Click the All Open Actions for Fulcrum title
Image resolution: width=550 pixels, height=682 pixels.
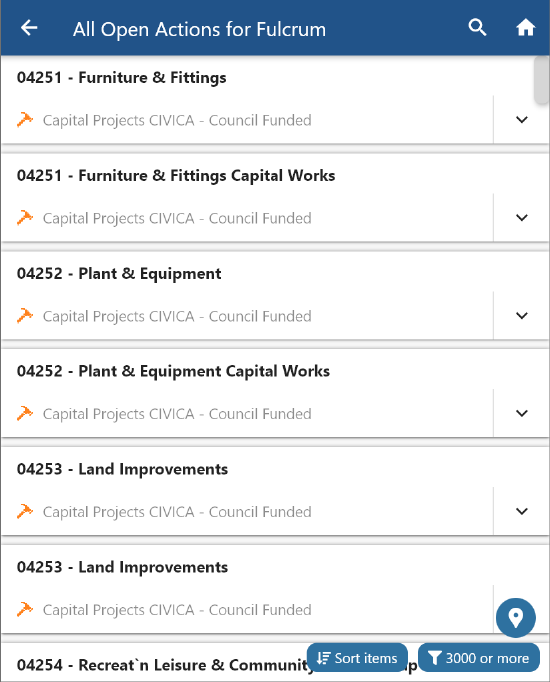coord(199,30)
